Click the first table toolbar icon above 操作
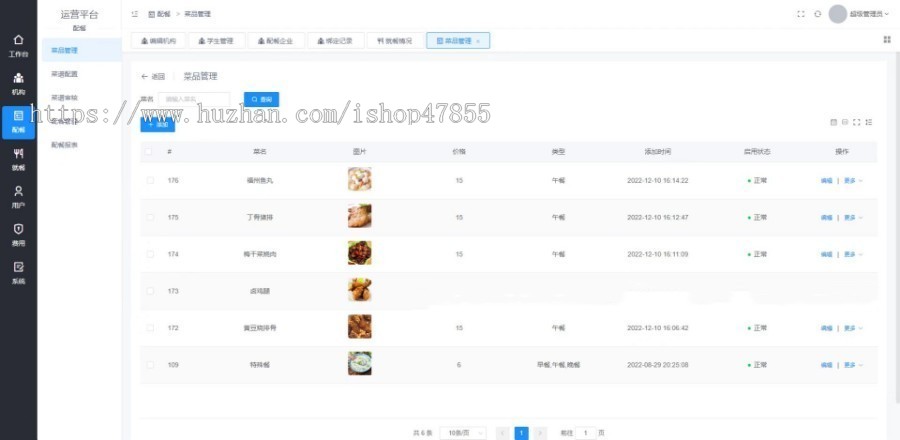Image resolution: width=900 pixels, height=440 pixels. point(833,122)
